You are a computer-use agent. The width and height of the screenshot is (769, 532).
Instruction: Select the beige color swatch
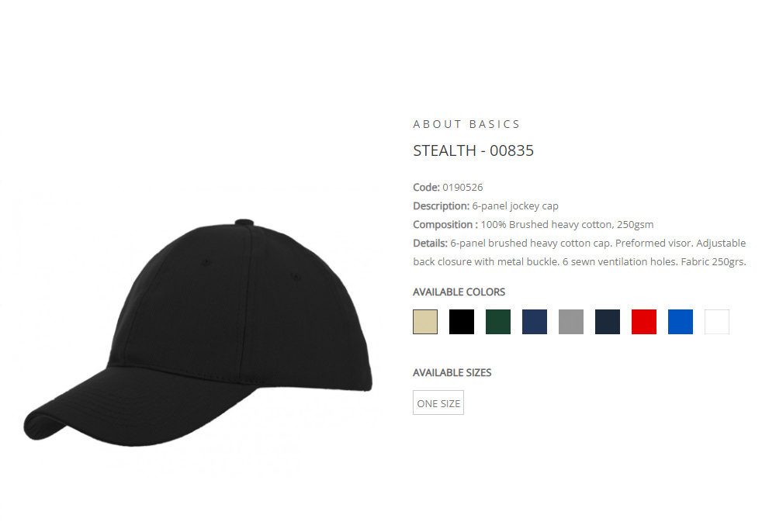coord(425,322)
